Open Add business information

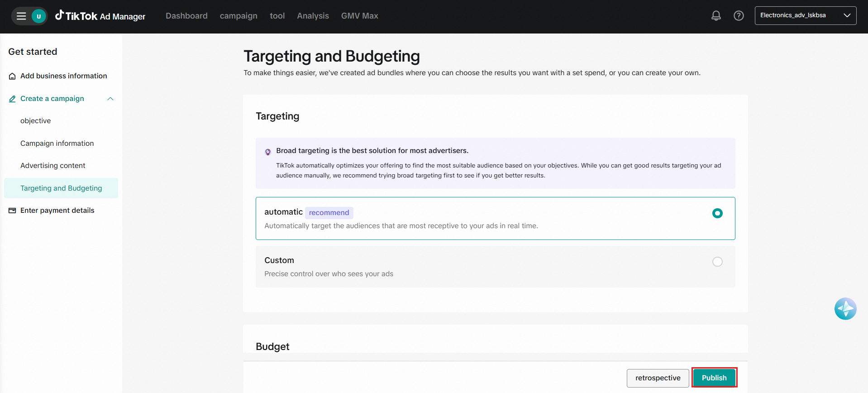tap(63, 76)
